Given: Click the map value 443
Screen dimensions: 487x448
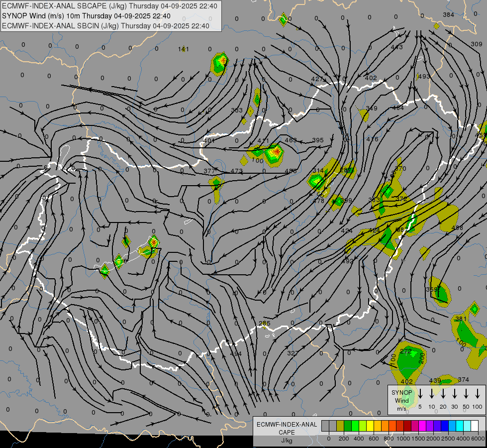Looking at the screenshot, I should [396, 47].
